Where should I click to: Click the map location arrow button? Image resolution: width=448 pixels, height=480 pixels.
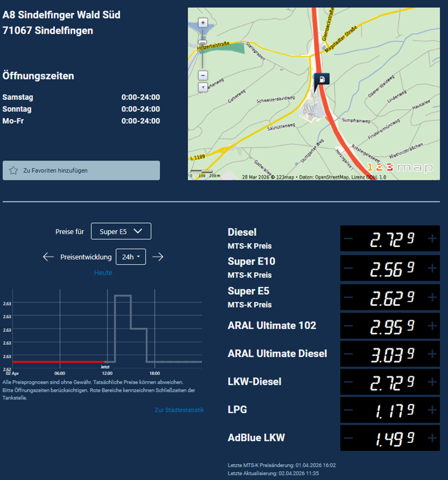(203, 87)
